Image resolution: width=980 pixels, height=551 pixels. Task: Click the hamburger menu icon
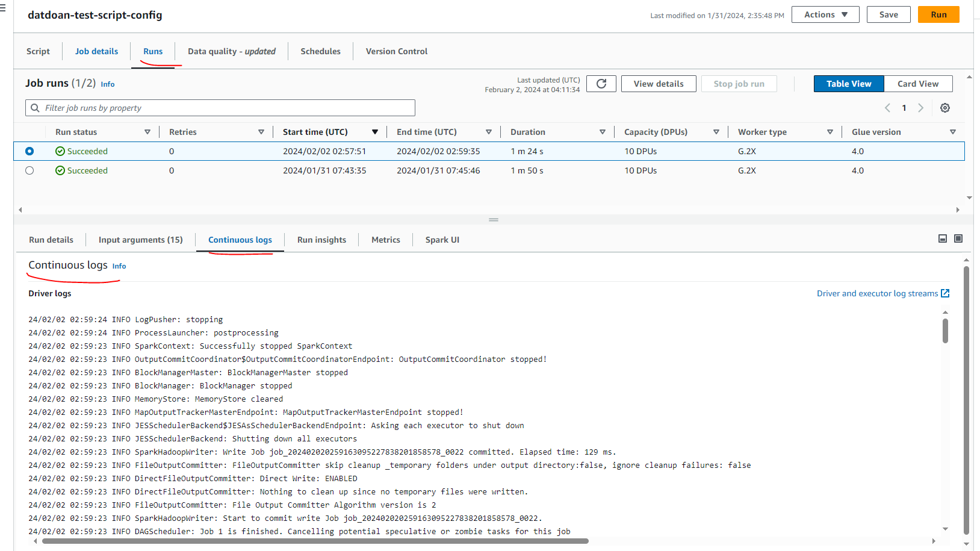pos(3,8)
